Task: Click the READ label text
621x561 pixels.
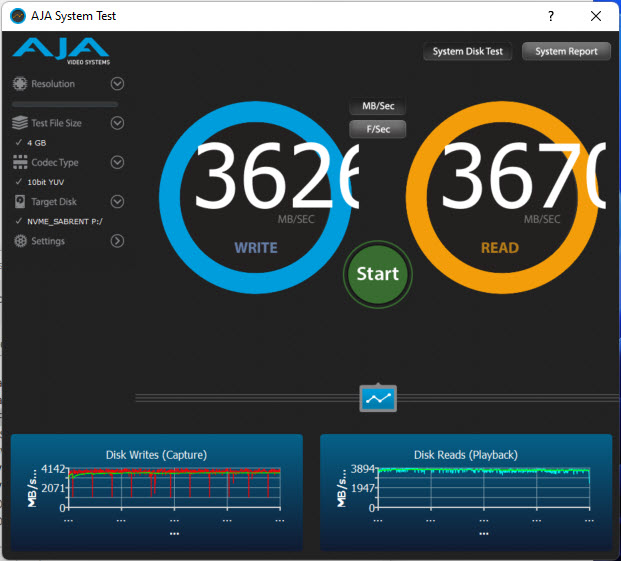Action: [500, 248]
